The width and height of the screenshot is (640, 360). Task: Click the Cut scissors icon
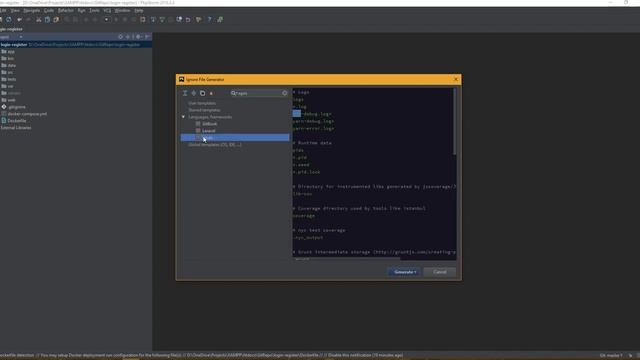[x=39, y=20]
